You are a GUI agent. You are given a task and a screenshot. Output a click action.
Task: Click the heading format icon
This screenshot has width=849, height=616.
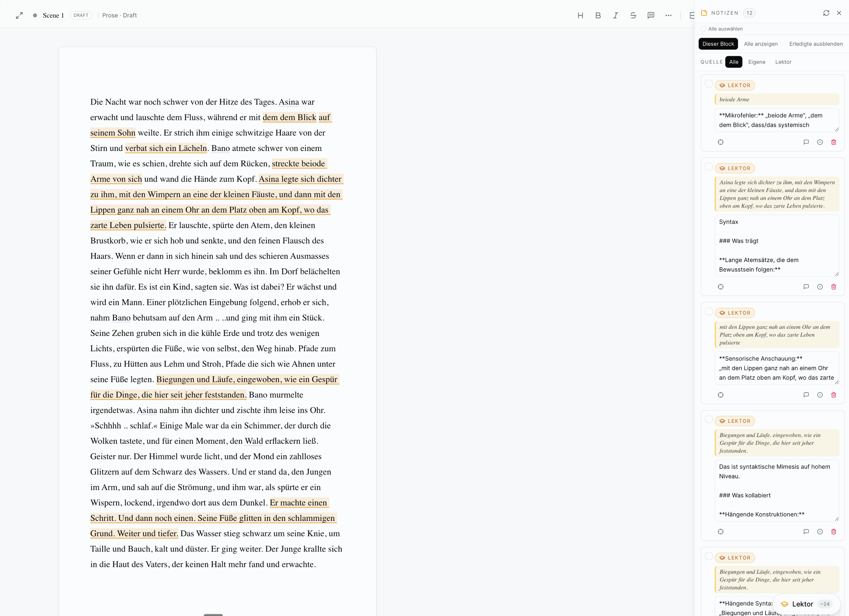(x=580, y=15)
